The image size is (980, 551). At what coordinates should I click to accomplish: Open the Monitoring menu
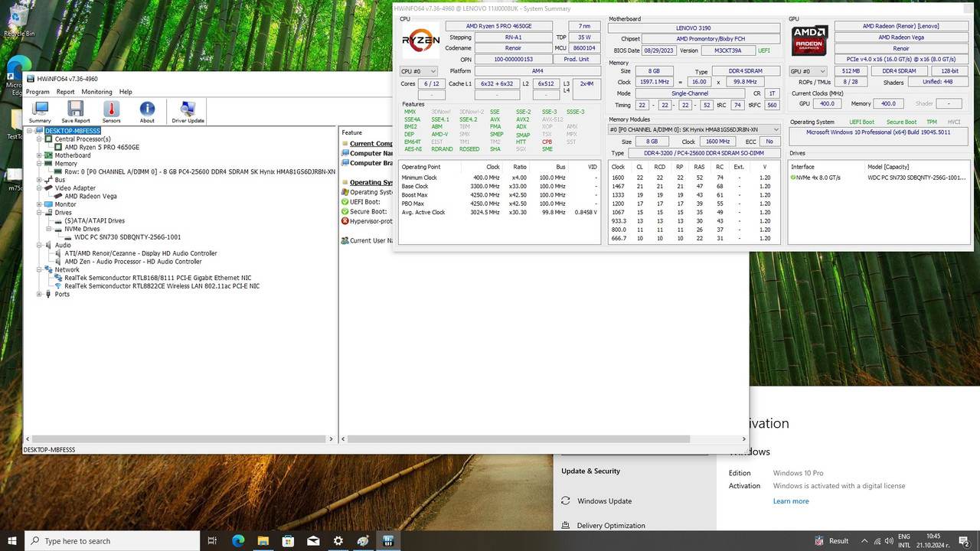[x=96, y=92]
